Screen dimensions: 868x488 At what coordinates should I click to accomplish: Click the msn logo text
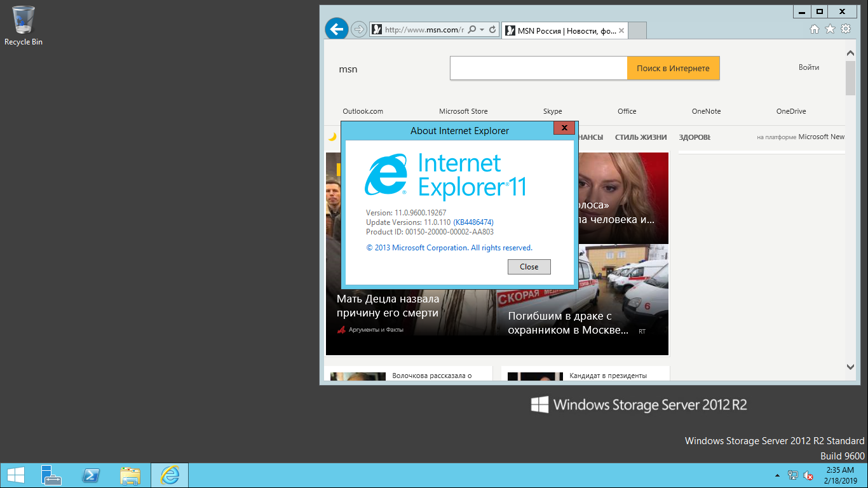(348, 69)
